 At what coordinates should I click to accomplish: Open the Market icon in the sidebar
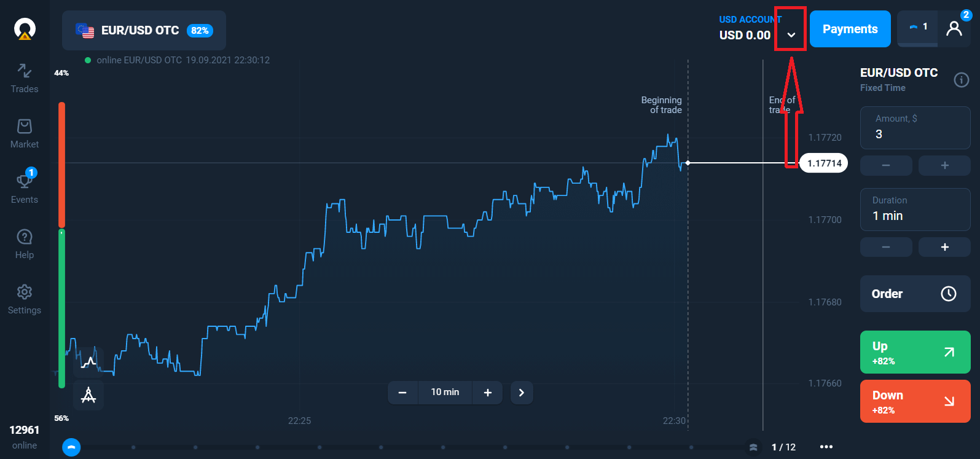(24, 132)
